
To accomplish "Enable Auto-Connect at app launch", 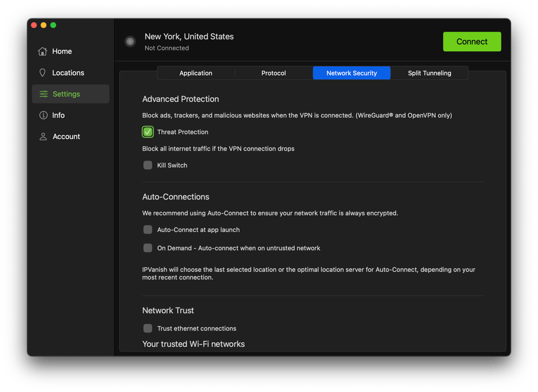I will pos(148,229).
